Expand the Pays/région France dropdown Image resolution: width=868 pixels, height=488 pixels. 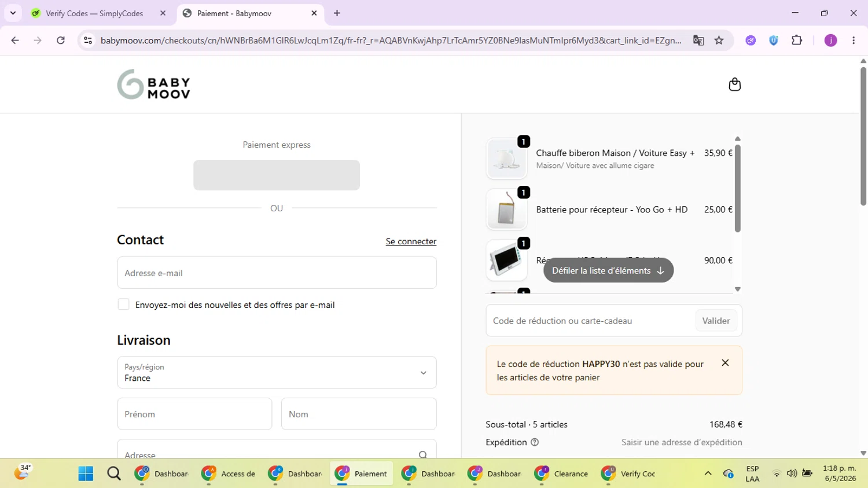(x=277, y=372)
